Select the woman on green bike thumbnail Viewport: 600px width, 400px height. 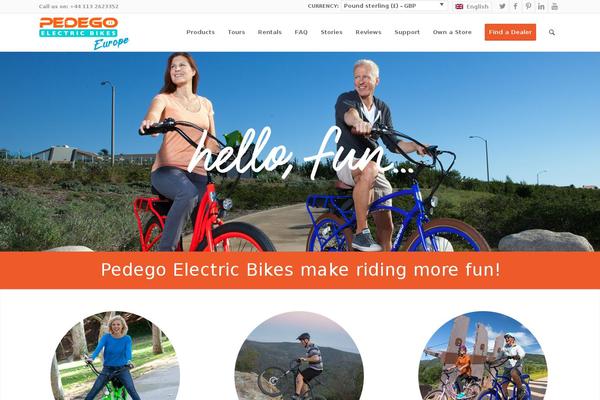[115, 356]
